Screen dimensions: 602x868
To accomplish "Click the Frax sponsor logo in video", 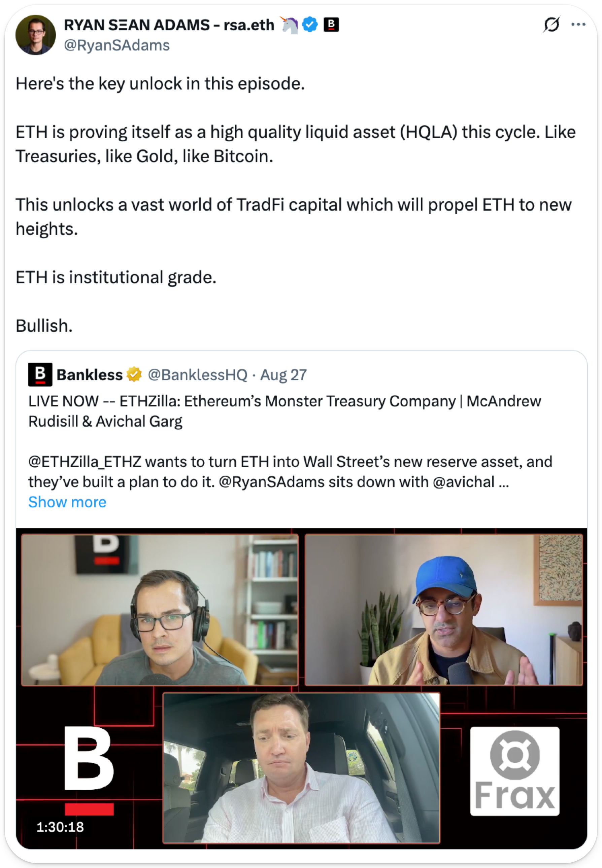I will (x=514, y=771).
